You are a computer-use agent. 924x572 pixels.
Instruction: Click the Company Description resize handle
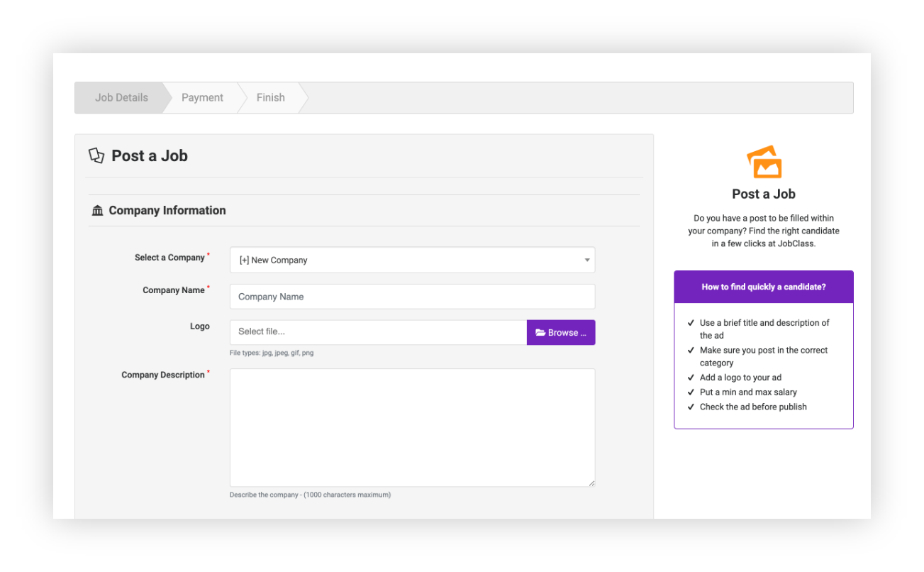pos(591,483)
